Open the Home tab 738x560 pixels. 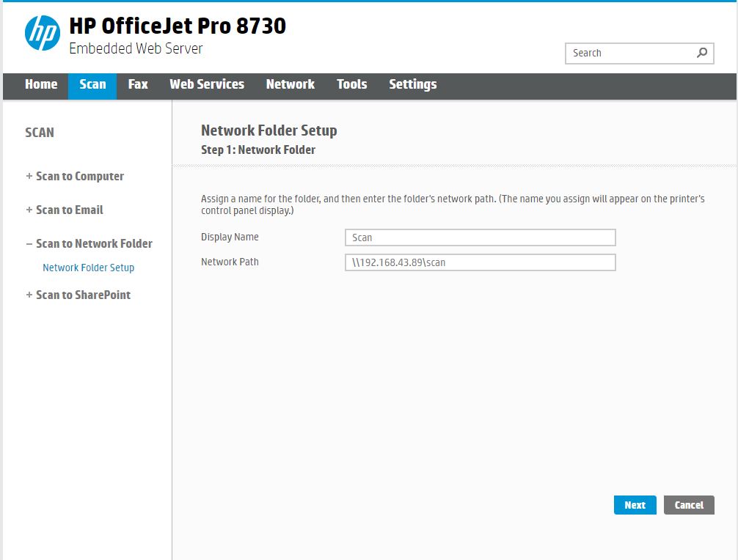point(41,84)
